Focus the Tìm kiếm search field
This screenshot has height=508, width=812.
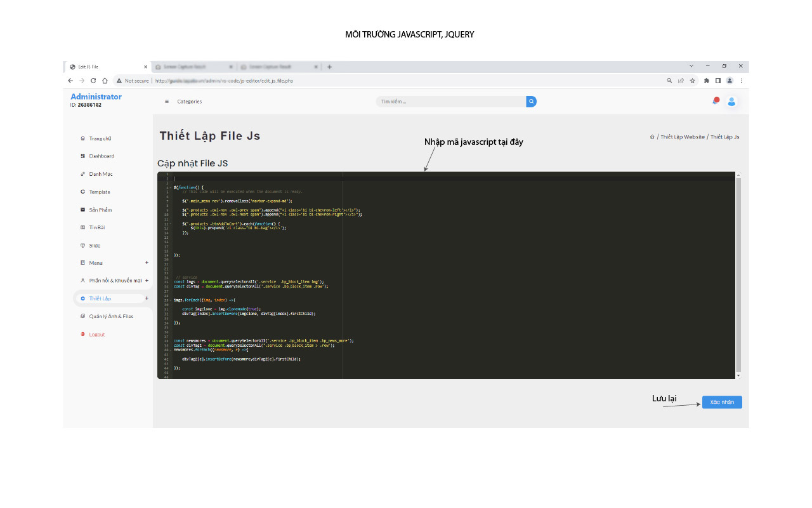pyautogui.click(x=450, y=102)
